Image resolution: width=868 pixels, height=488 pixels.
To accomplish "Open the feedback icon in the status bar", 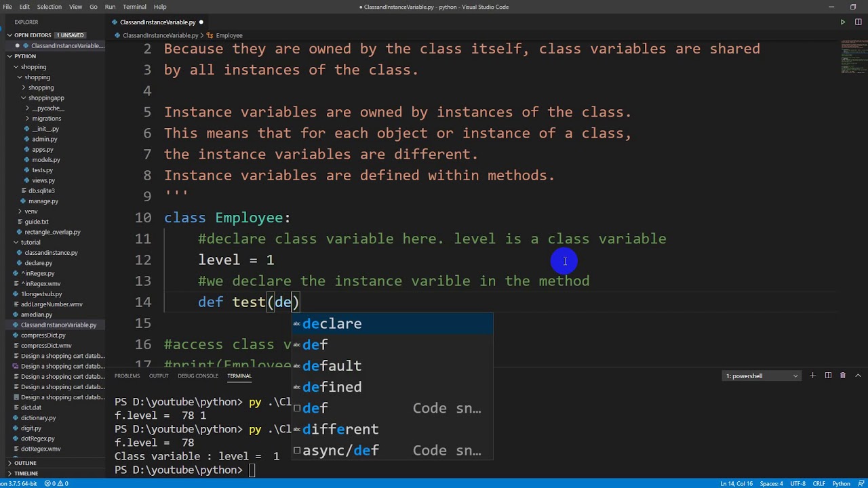I will (861, 483).
